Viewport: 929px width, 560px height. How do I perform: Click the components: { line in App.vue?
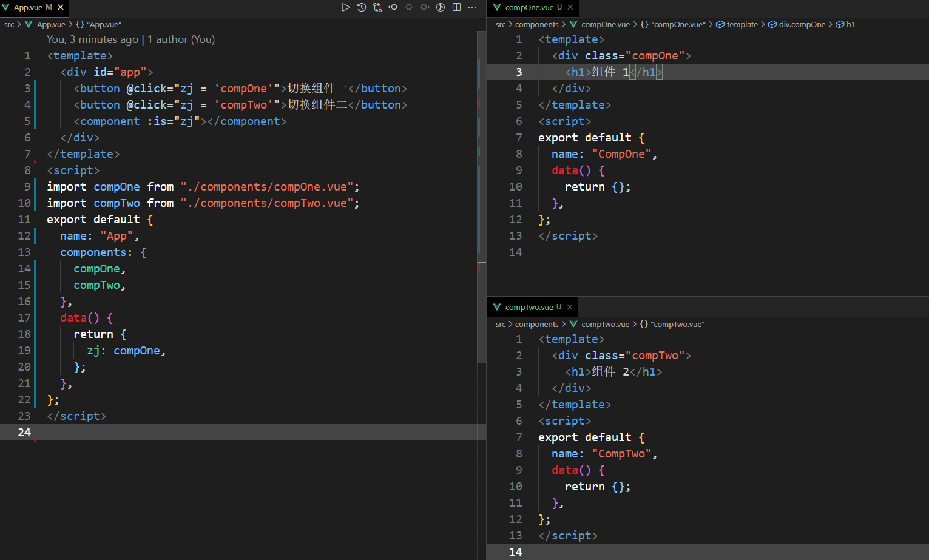tap(103, 252)
